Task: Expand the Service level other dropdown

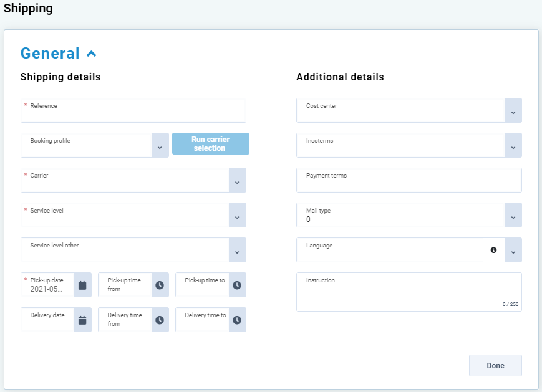Action: 237,251
